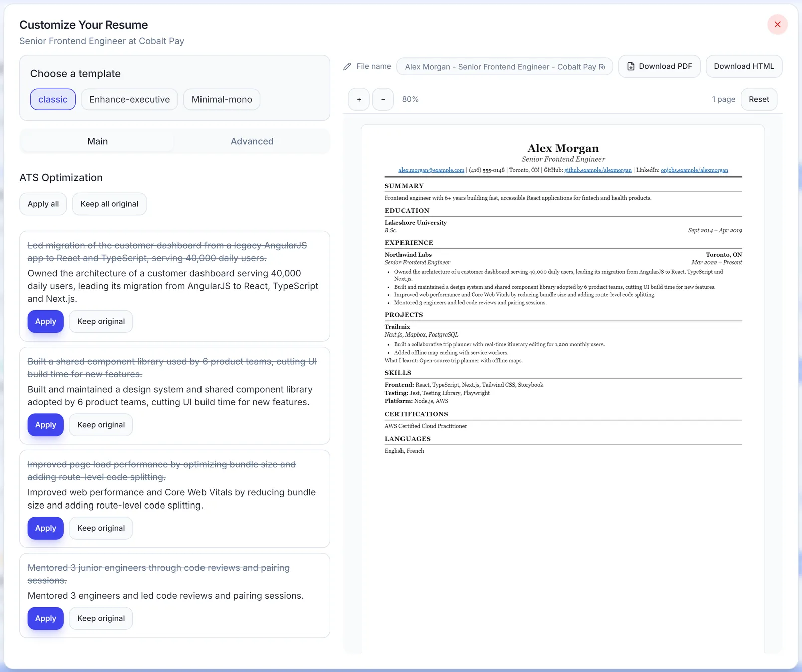
Task: Click the 80% zoom level text
Action: click(410, 99)
